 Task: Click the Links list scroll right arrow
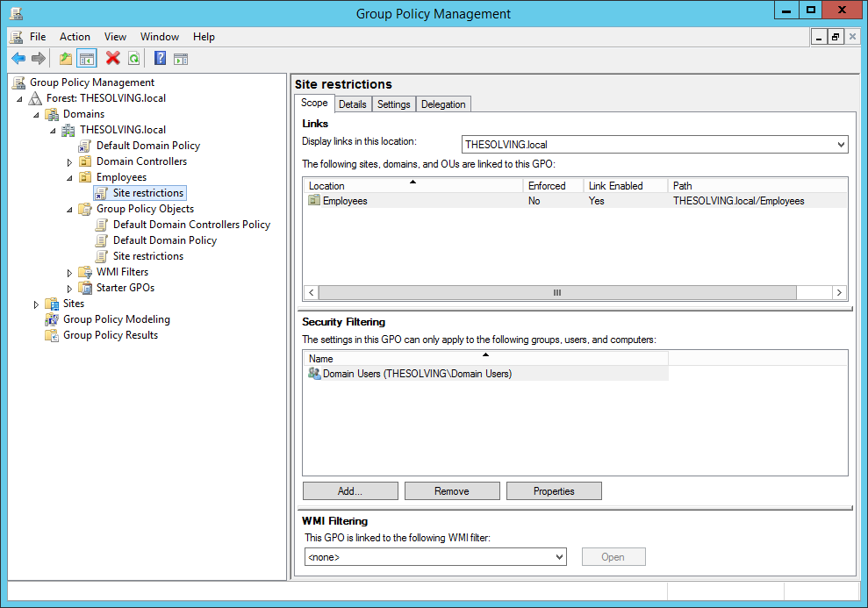click(x=839, y=292)
